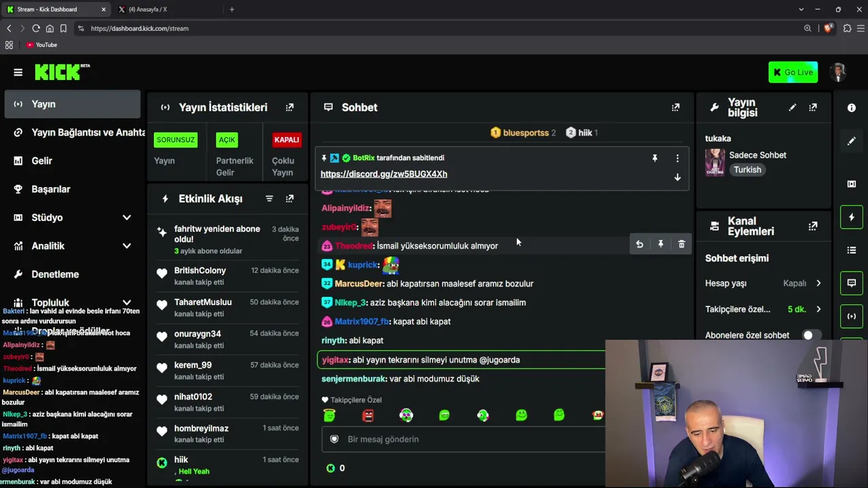This screenshot has width=868, height=488.
Task: Click the bluesportss leaderboard entry
Action: (x=523, y=133)
